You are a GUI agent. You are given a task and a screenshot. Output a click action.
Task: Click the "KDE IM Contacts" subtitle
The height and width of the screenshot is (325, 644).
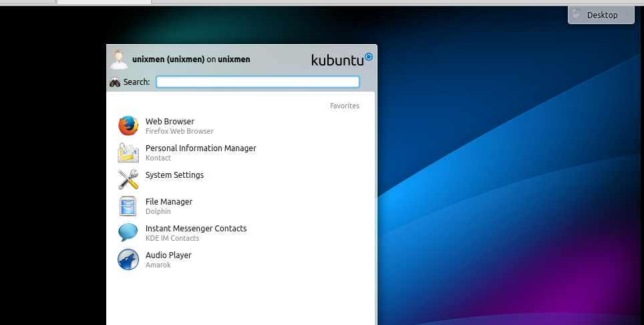(x=172, y=238)
